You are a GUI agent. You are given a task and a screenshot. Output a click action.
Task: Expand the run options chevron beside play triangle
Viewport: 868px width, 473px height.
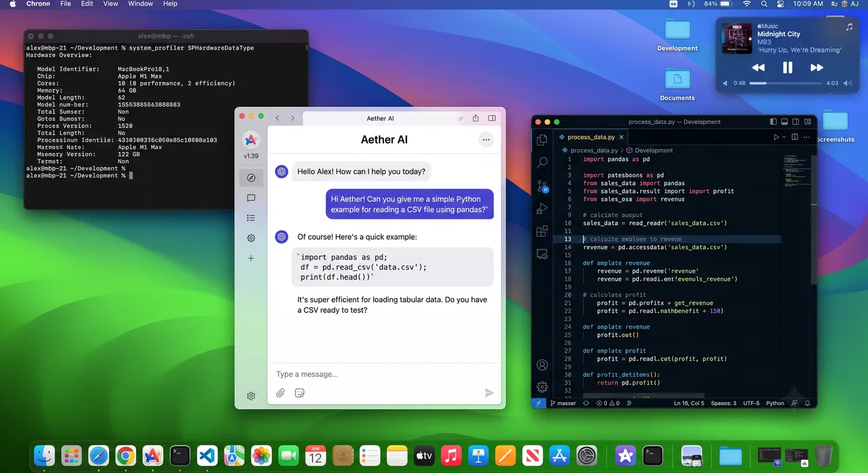click(x=785, y=137)
